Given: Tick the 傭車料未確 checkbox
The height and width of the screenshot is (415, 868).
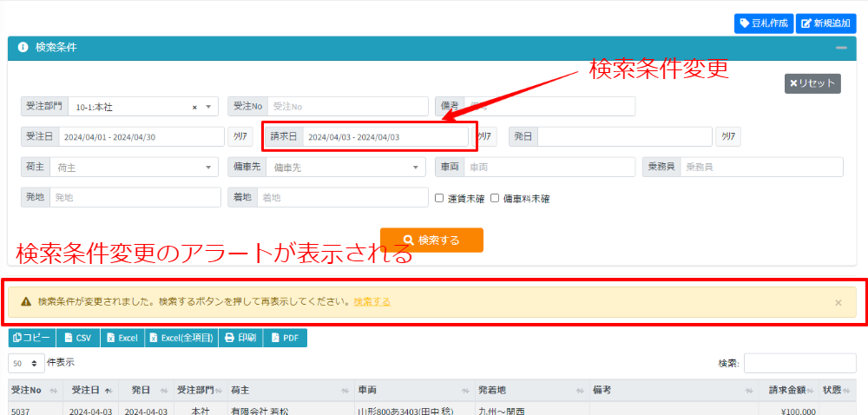Looking at the screenshot, I should click(495, 198).
